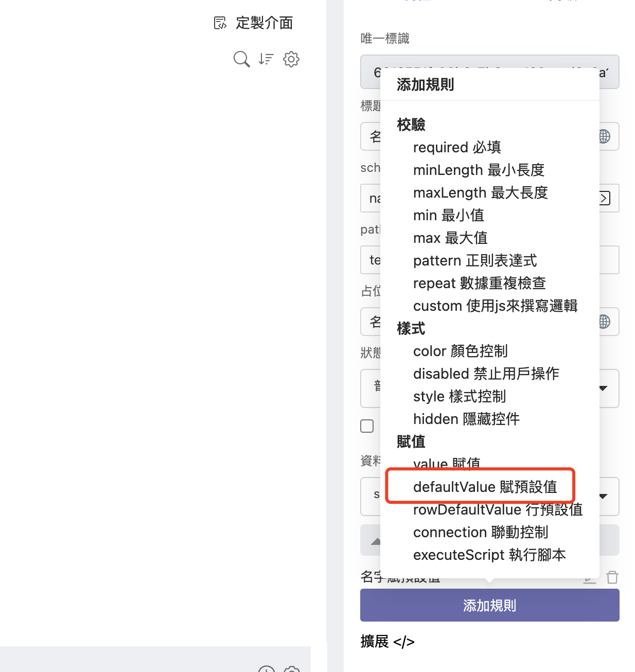The height and width of the screenshot is (672, 635).
Task: Open the status dropdown arrow
Action: tap(604, 388)
